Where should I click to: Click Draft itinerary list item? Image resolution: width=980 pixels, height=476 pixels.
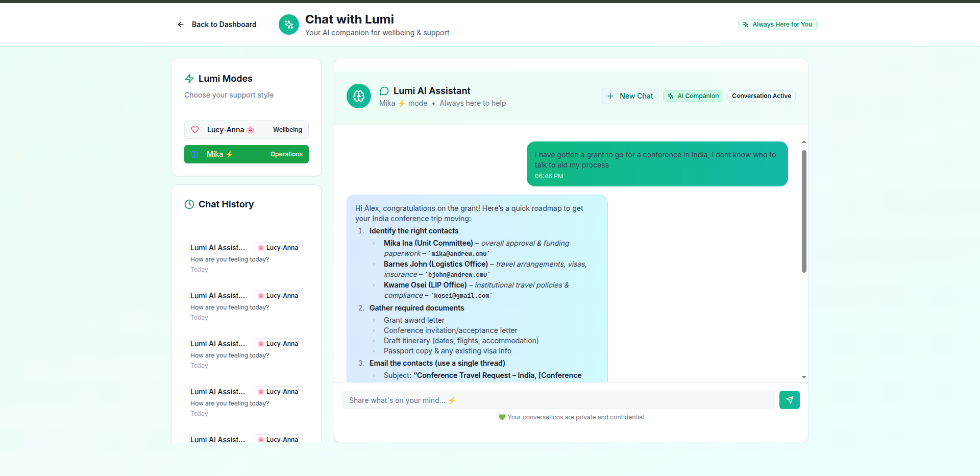pyautogui.click(x=461, y=341)
